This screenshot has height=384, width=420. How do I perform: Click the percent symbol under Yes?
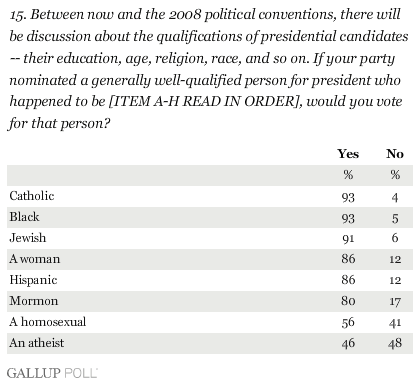pos(348,175)
